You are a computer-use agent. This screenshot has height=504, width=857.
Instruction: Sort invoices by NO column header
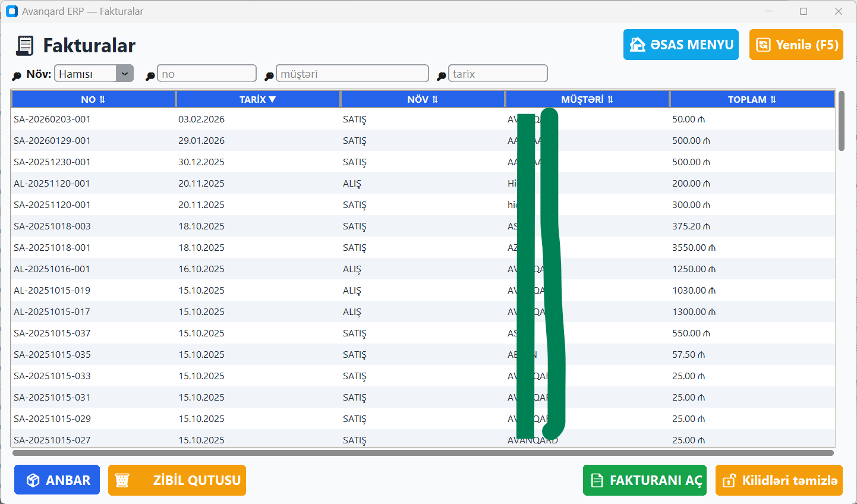[93, 99]
